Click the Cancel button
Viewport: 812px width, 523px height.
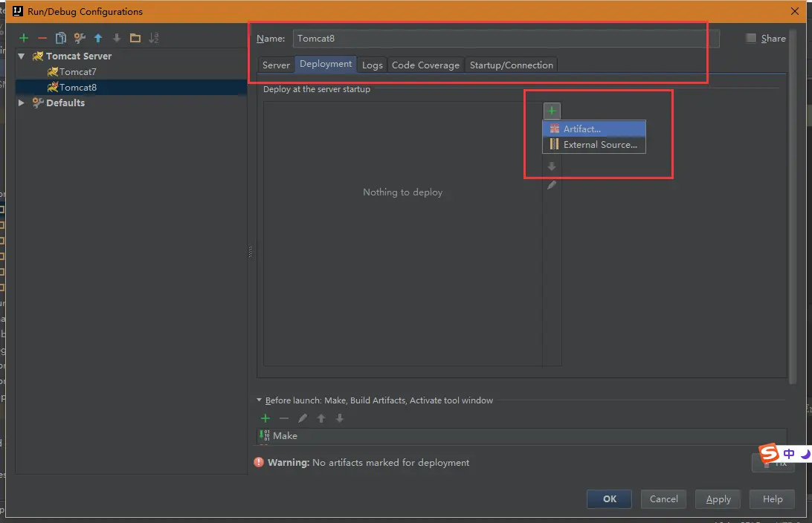[x=664, y=498]
